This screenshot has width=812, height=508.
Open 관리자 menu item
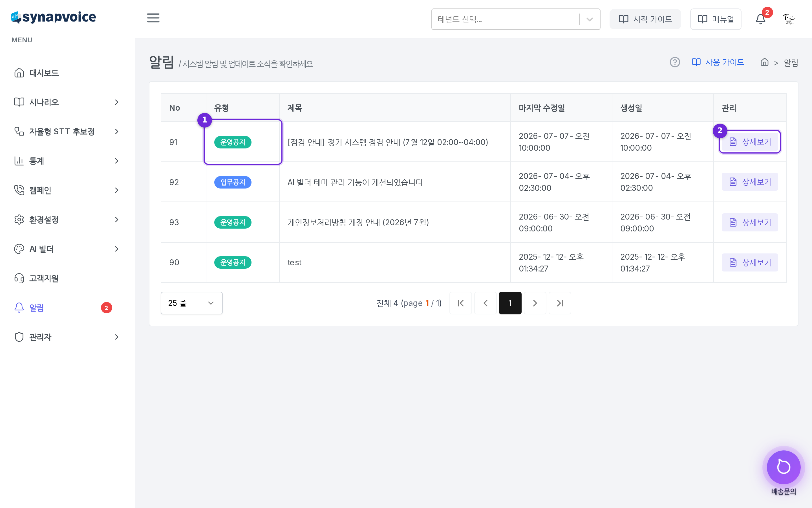coord(67,337)
